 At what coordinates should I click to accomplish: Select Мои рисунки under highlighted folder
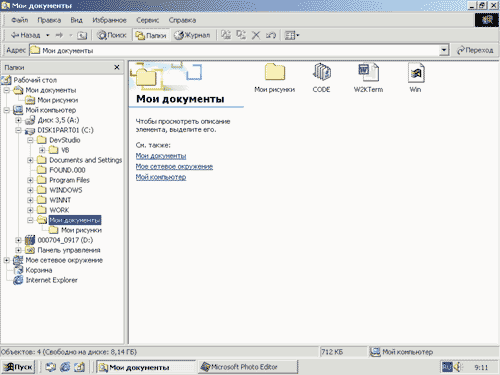[x=81, y=230]
